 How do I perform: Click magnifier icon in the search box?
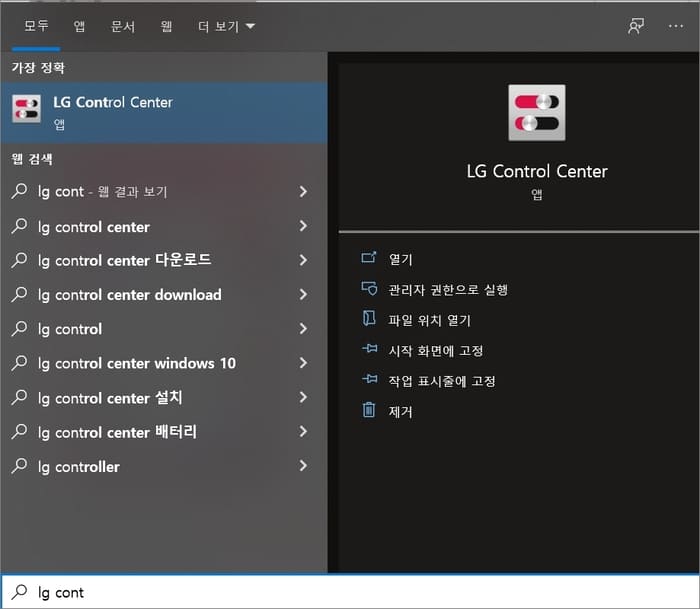(19, 592)
